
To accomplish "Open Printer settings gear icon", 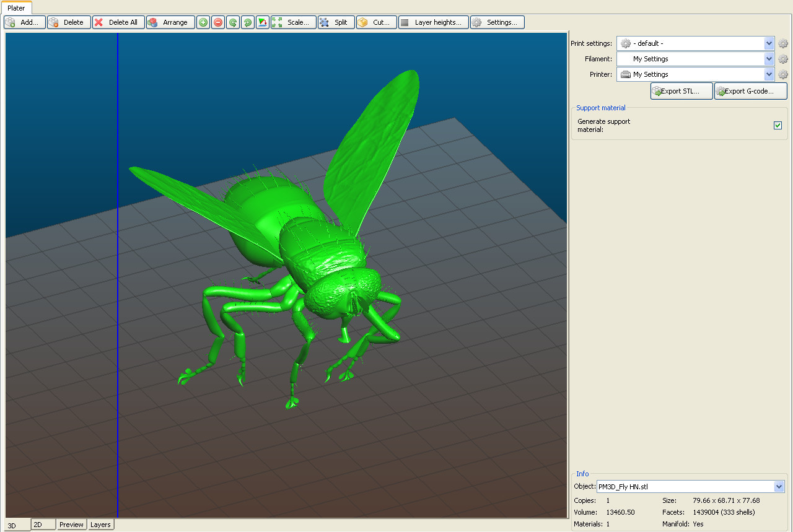I will pos(783,74).
